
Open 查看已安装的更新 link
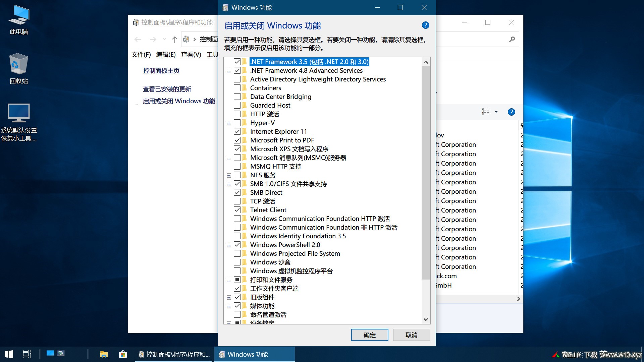coord(167,89)
